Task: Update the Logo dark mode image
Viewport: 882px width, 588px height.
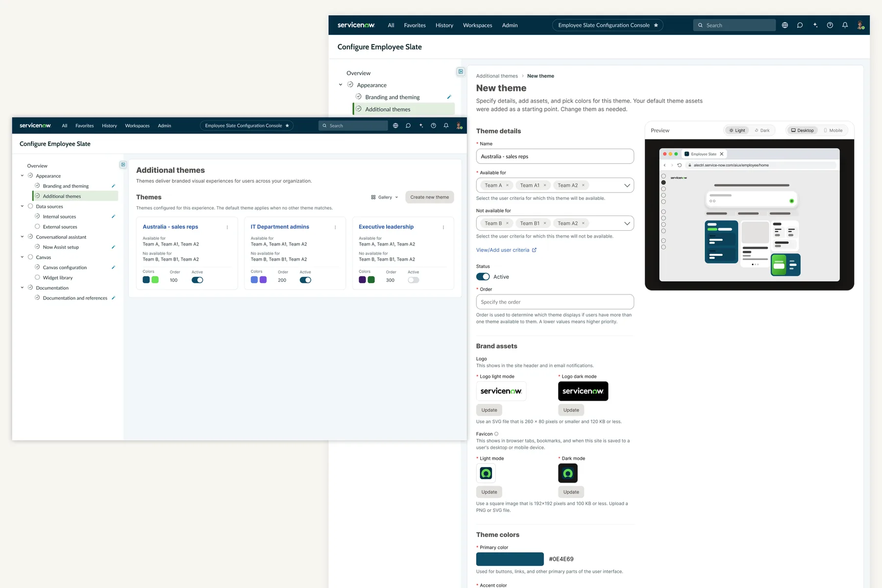Action: tap(571, 410)
